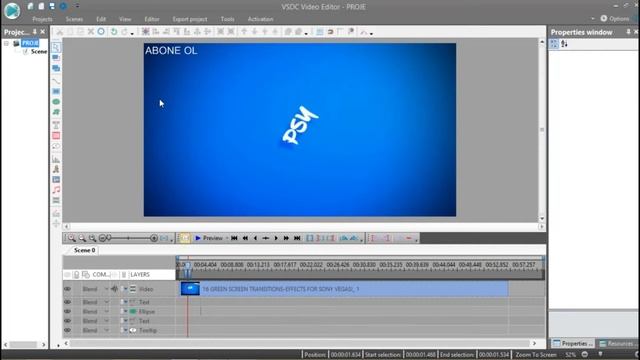Open the Projects menu

point(42,19)
